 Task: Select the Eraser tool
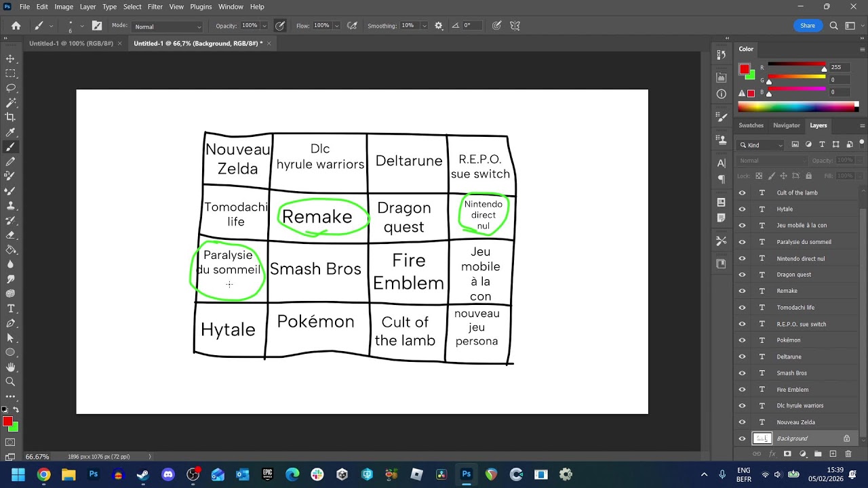click(x=10, y=235)
